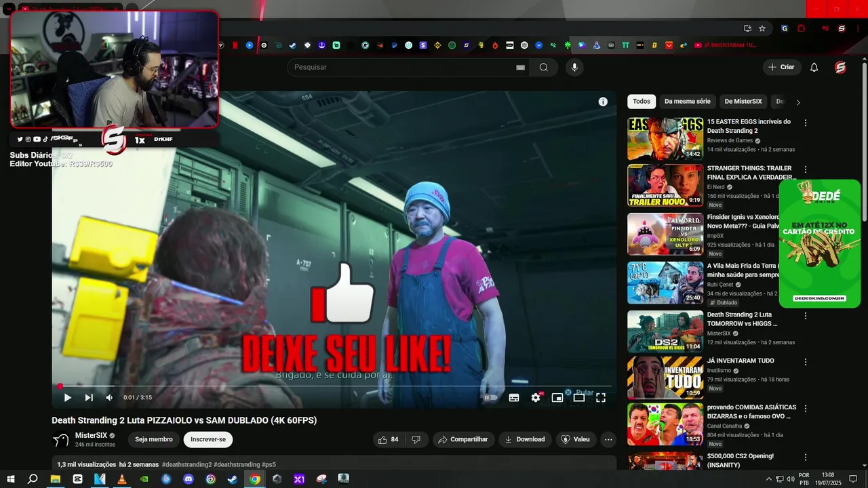Mute the video player volume
Screen dimensions: 868x488
(x=109, y=398)
